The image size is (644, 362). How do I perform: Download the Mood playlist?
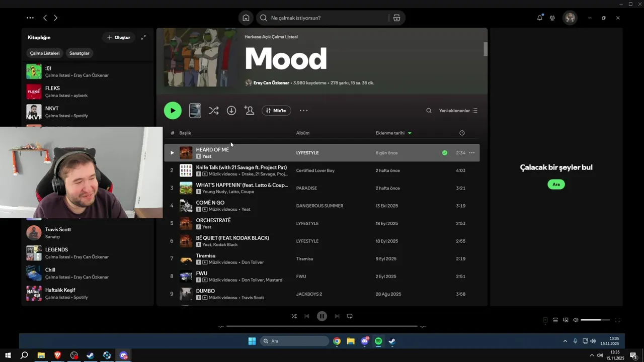pos(231,111)
